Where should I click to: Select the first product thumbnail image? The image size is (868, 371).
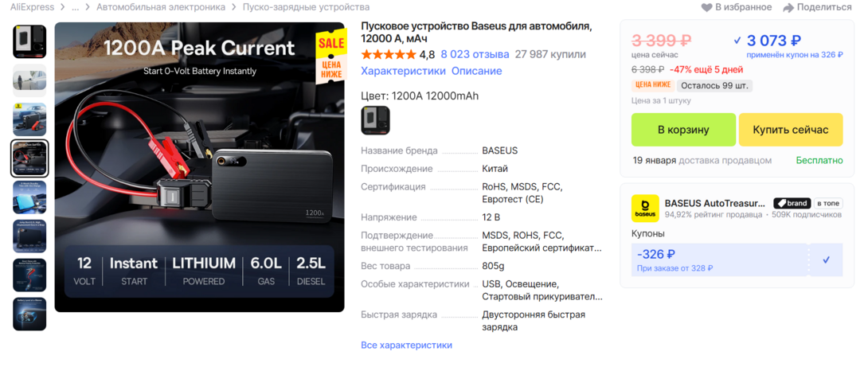(29, 41)
